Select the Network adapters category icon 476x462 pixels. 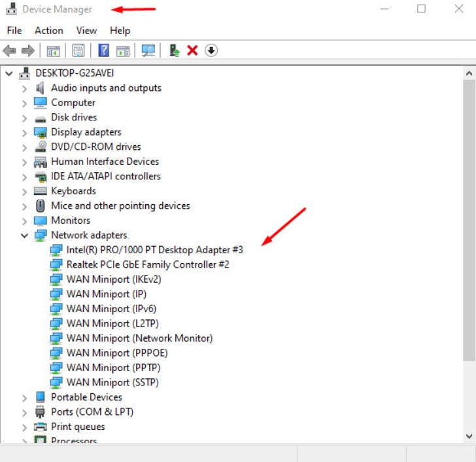tap(41, 236)
